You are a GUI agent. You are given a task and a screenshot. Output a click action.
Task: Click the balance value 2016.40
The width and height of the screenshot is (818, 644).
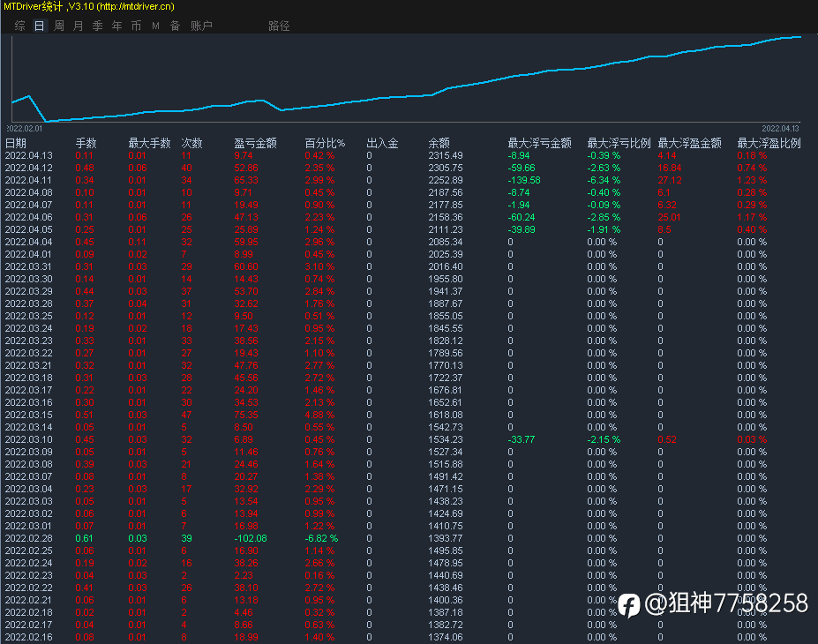(445, 266)
